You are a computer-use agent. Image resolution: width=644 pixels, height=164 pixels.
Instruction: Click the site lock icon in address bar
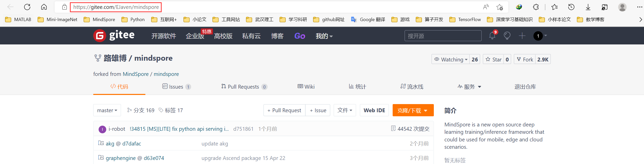coord(65,7)
